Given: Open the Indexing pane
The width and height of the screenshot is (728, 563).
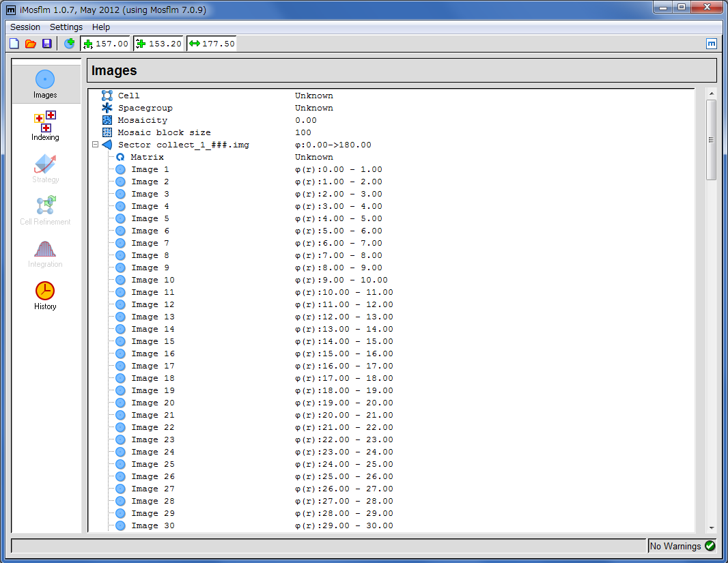Looking at the screenshot, I should (x=45, y=126).
